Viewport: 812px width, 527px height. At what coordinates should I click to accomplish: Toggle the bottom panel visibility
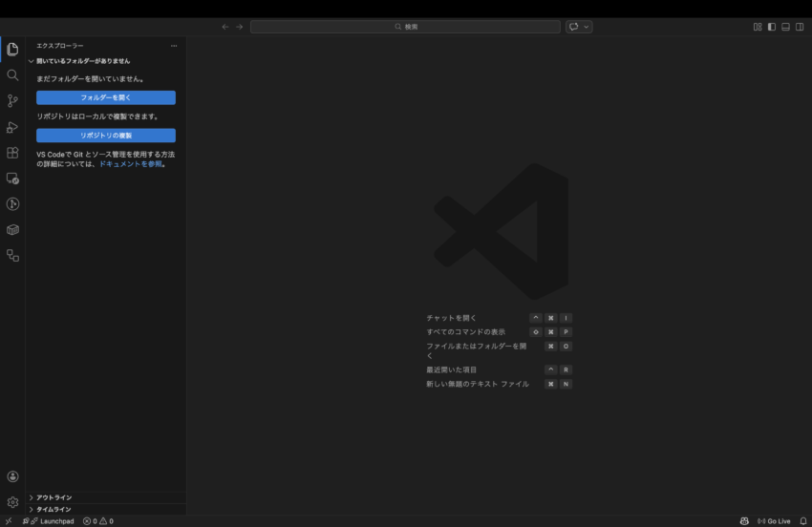tap(786, 27)
